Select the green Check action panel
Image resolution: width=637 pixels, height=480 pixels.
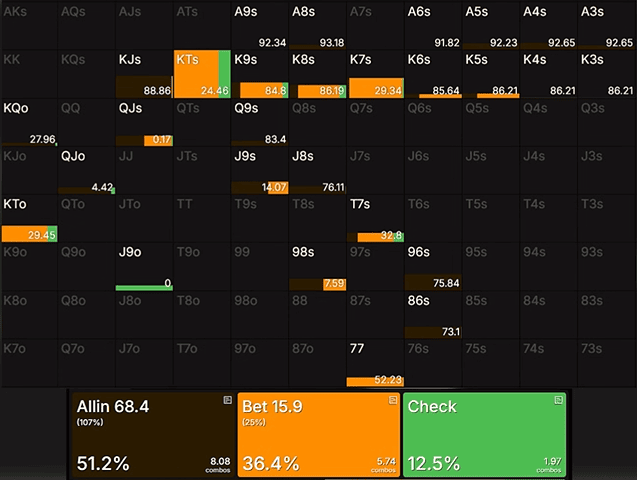coord(484,434)
